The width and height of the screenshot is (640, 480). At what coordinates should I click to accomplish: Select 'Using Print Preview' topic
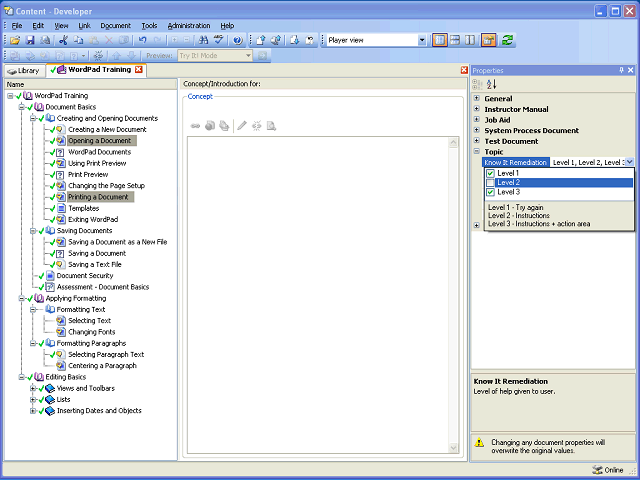pyautogui.click(x=97, y=163)
